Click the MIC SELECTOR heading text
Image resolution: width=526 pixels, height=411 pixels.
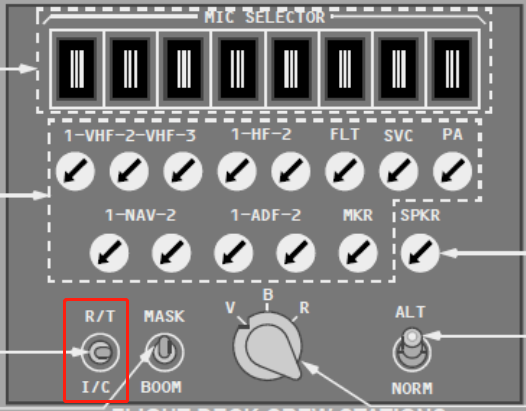(x=265, y=17)
